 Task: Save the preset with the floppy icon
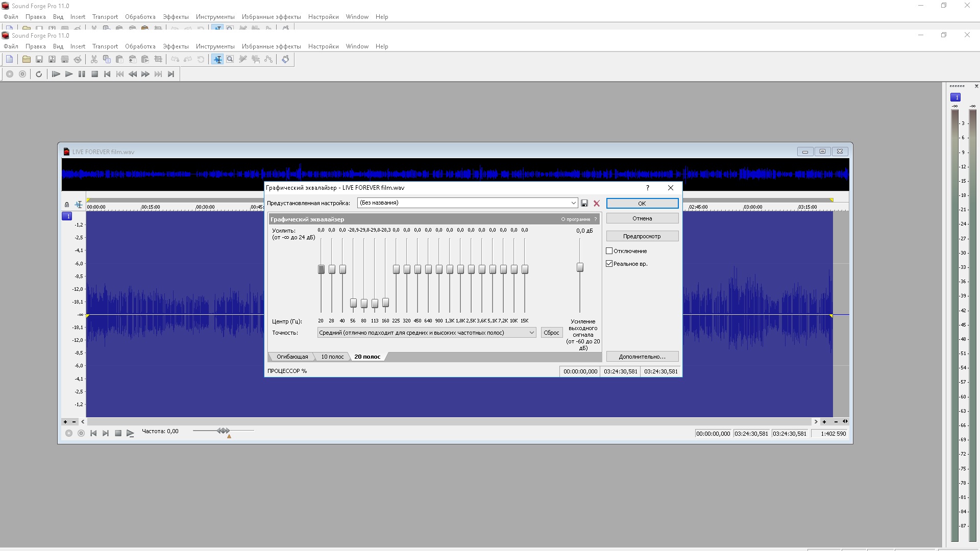[584, 203]
